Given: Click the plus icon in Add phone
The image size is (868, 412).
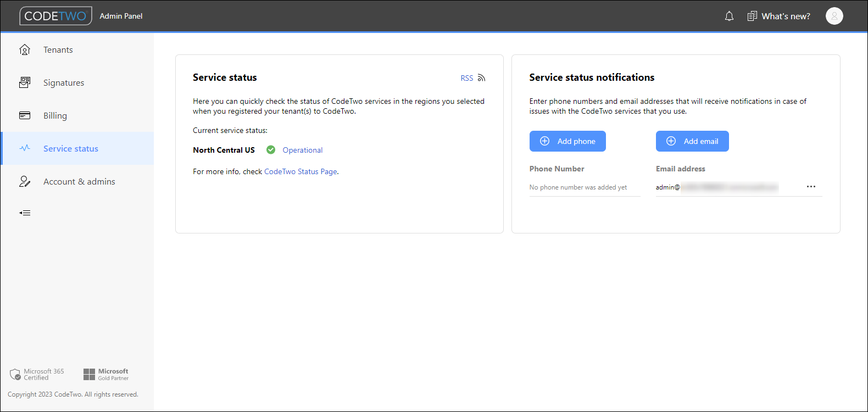Looking at the screenshot, I should pyautogui.click(x=544, y=141).
